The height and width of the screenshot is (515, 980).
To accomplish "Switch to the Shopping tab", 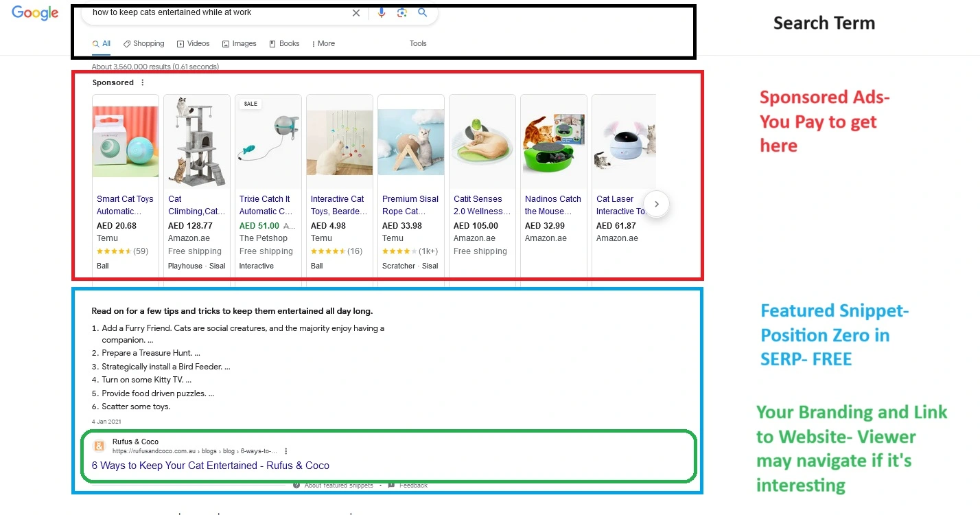I will tap(144, 43).
